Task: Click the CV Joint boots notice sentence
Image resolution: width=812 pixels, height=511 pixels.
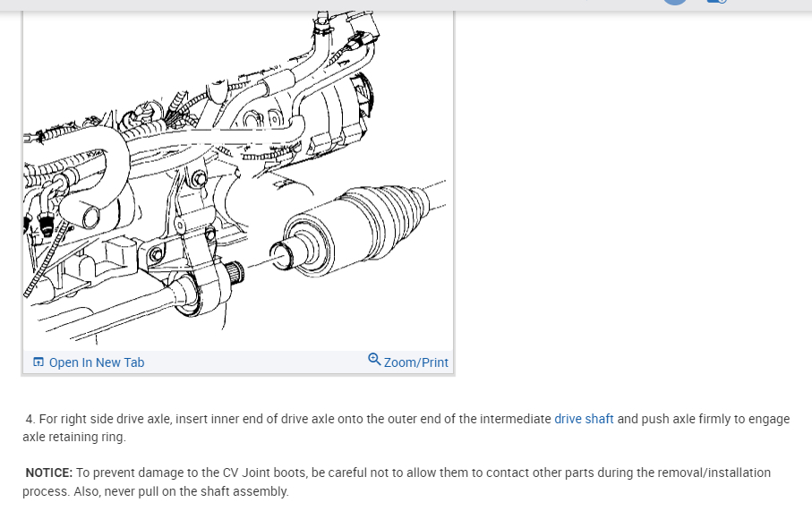Action: click(x=397, y=482)
